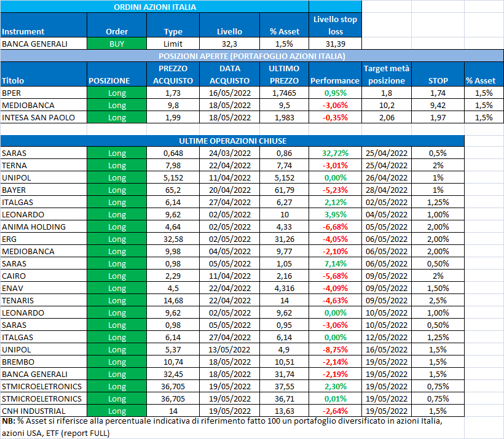
Task: Select the stop value '9,42'
Action: (438, 106)
